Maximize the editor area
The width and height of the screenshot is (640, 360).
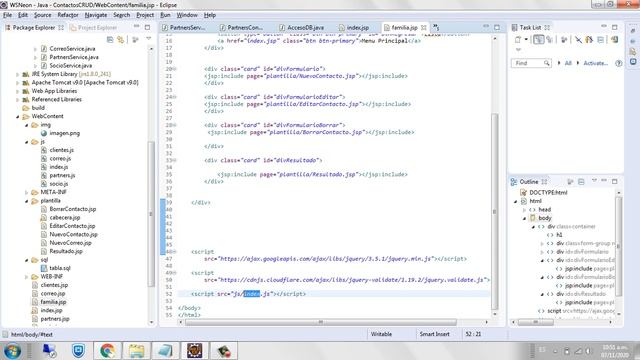[497, 27]
